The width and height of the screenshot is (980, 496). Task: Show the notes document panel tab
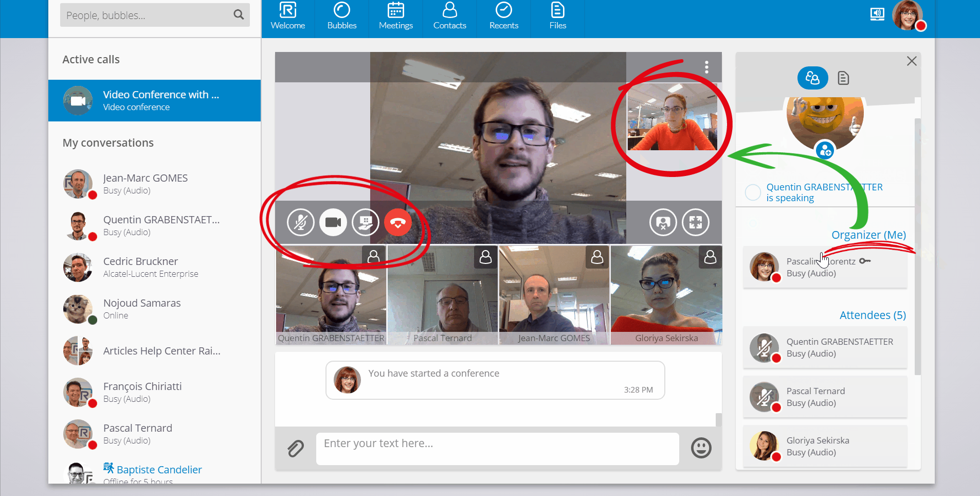coord(843,78)
